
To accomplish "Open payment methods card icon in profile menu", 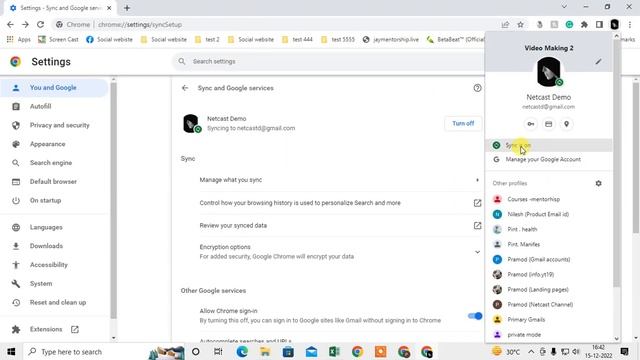I will [x=549, y=124].
